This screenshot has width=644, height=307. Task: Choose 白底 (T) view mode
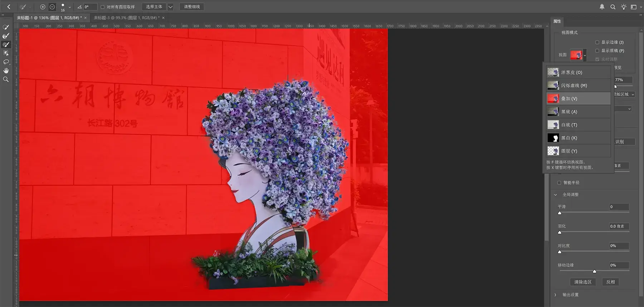[578, 125]
